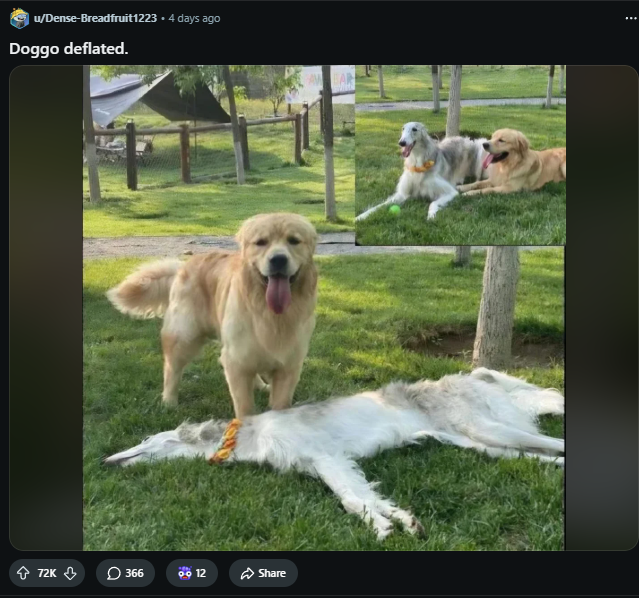Share this post

coord(263,573)
